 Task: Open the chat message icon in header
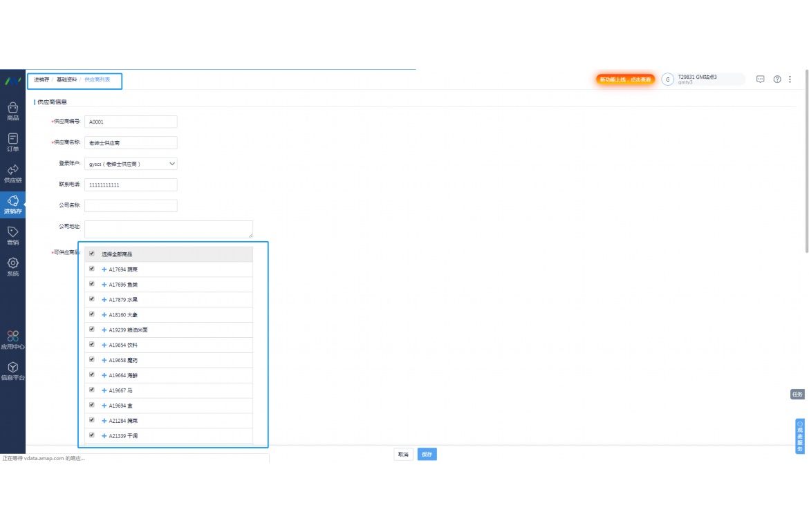click(x=760, y=79)
